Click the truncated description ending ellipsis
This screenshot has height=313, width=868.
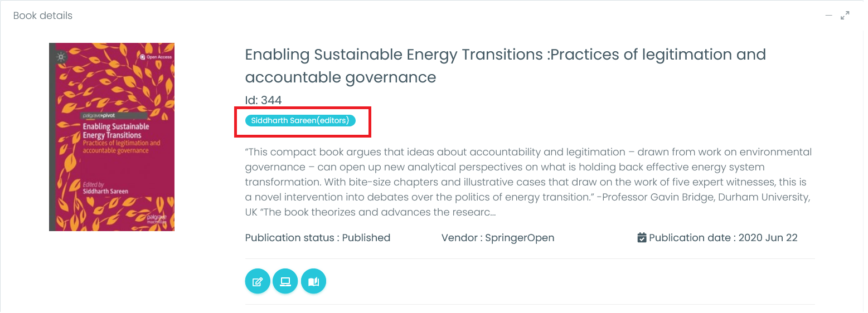click(492, 212)
